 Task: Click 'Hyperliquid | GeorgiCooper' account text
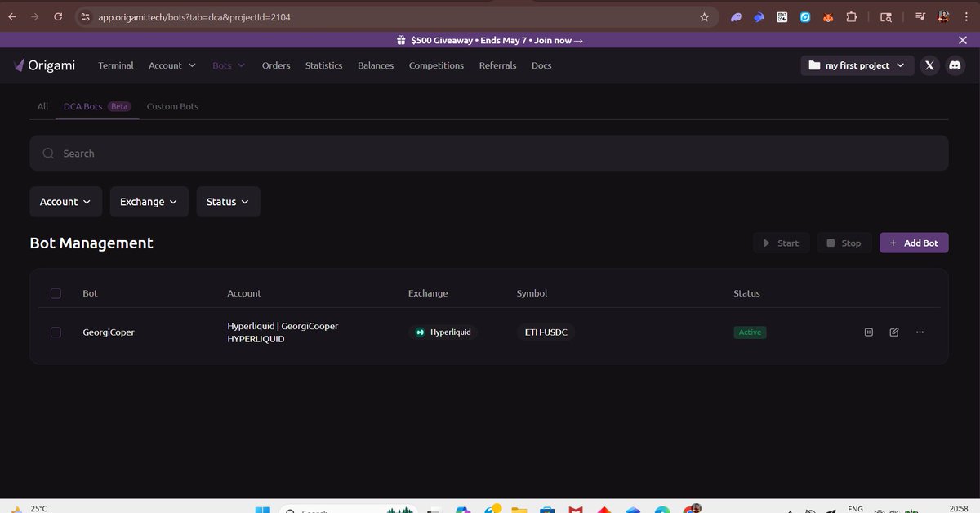pyautogui.click(x=283, y=326)
